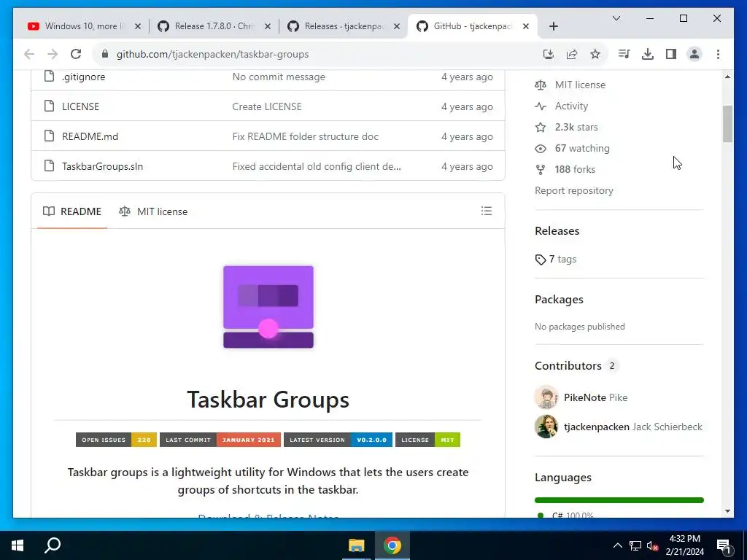Open the Chrome profile avatar
The image size is (747, 560).
click(694, 54)
